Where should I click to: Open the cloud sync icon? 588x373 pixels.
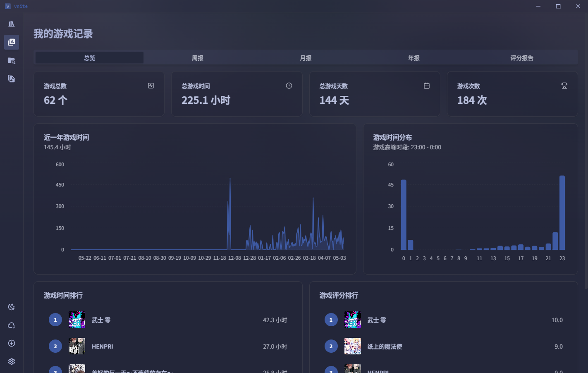12,325
